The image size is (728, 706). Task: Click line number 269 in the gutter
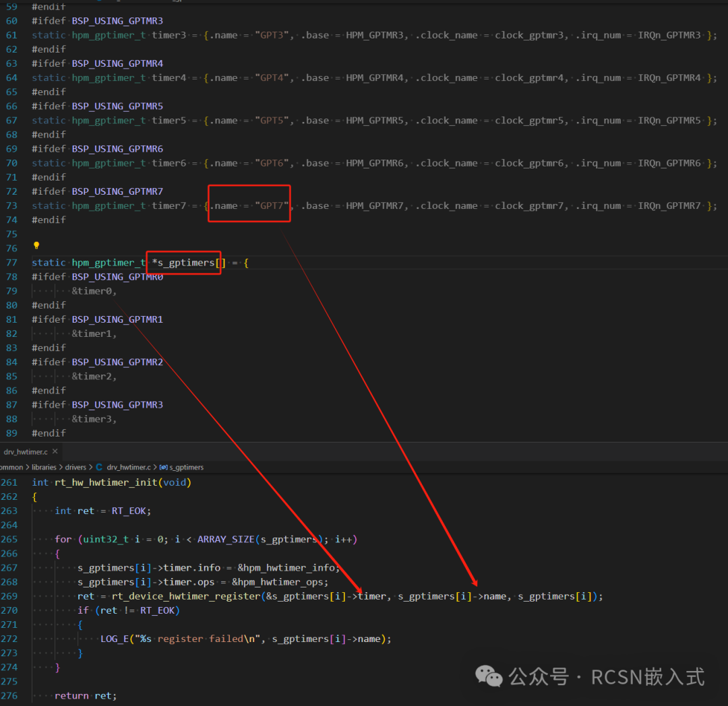coord(9,596)
